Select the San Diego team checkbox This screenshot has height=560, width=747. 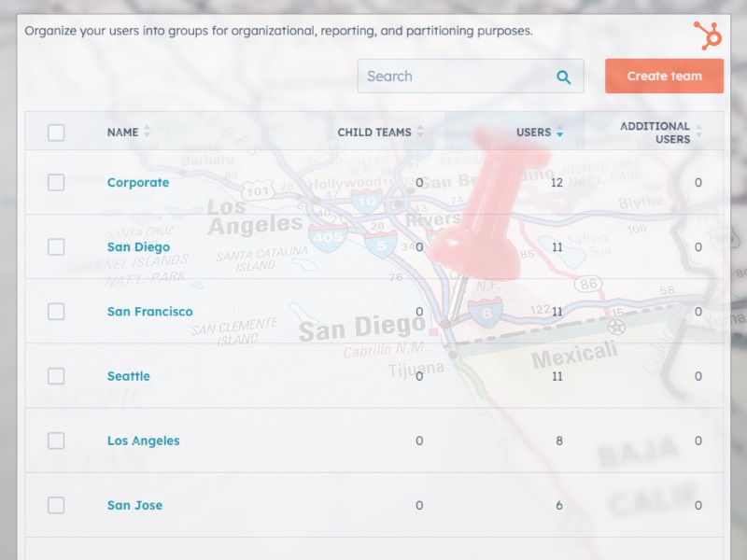click(x=56, y=247)
